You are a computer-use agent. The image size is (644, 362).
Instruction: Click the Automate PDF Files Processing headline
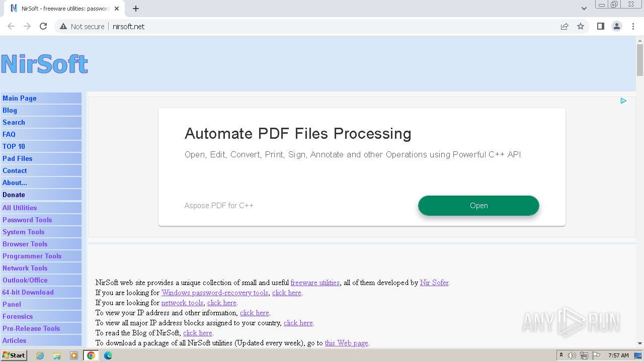[x=298, y=133]
